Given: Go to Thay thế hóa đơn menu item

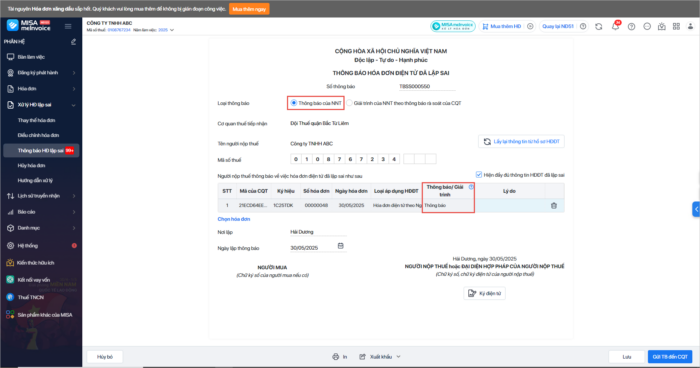Looking at the screenshot, I should pos(36,121).
